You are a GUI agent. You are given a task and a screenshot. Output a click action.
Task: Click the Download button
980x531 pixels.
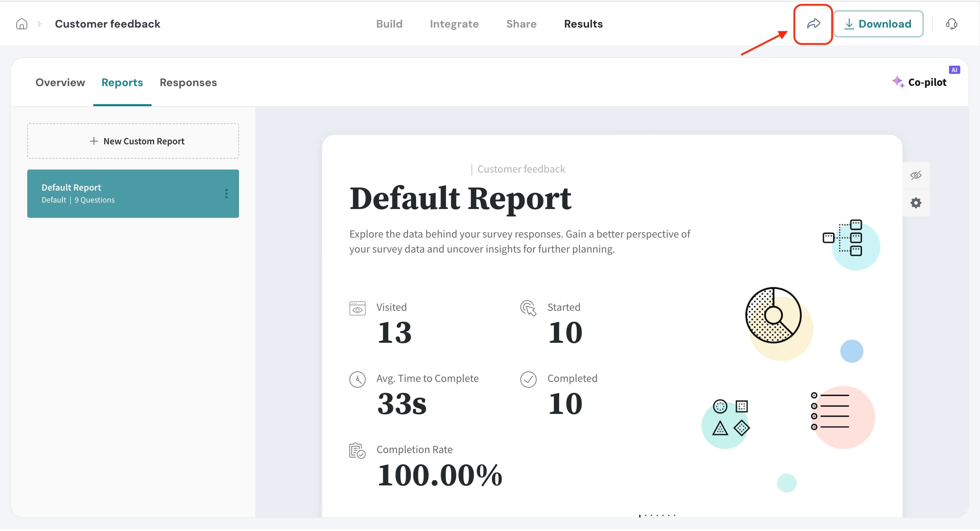point(878,24)
